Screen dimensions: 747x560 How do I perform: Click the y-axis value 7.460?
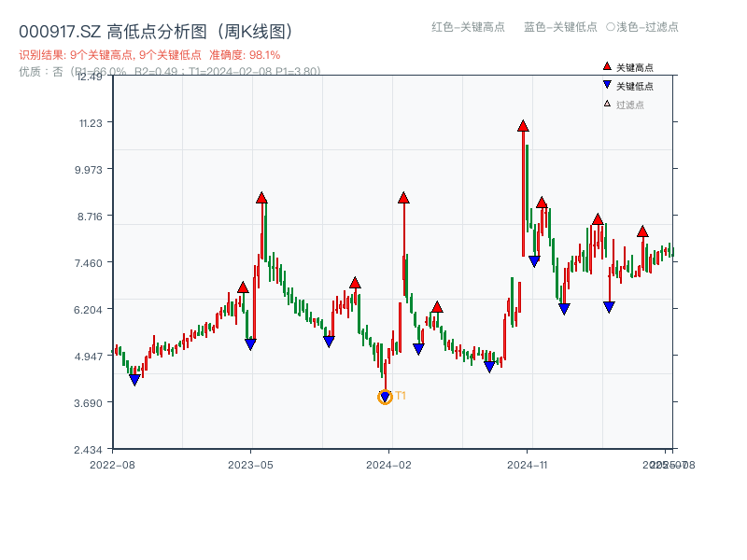tap(88, 263)
